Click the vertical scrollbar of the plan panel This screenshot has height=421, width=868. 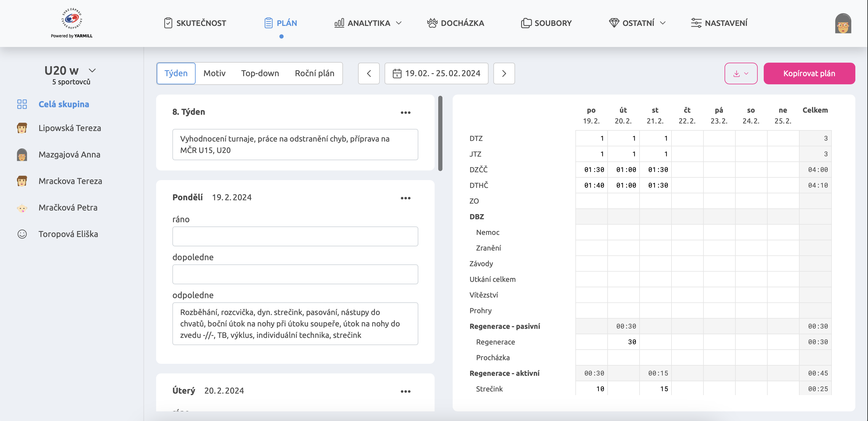pyautogui.click(x=440, y=133)
